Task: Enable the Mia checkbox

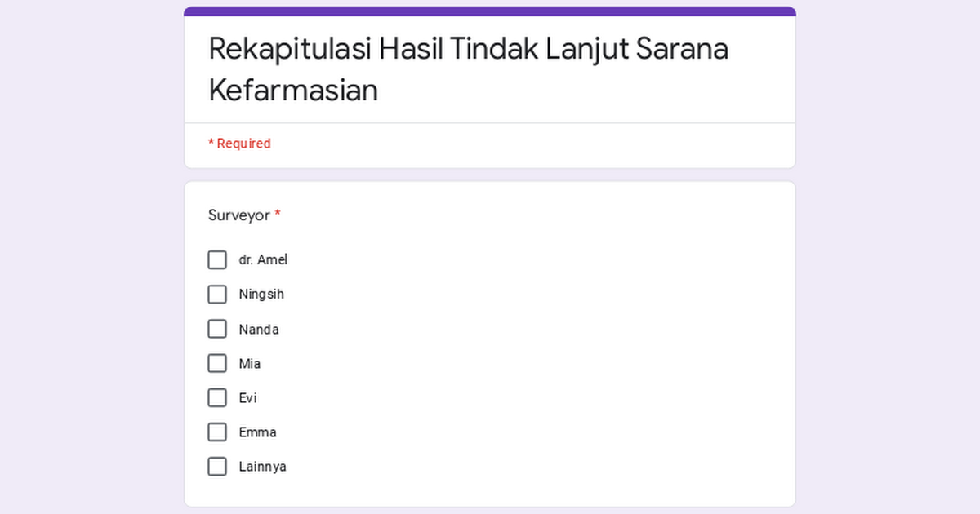Action: coord(216,363)
